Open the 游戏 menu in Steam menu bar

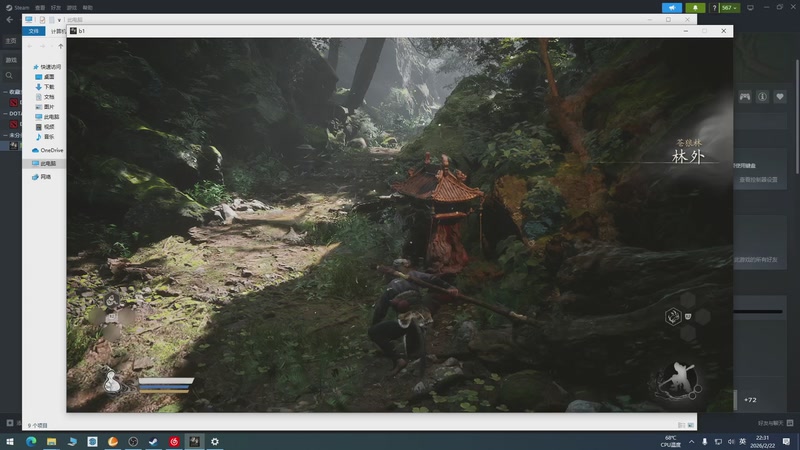pyautogui.click(x=72, y=8)
